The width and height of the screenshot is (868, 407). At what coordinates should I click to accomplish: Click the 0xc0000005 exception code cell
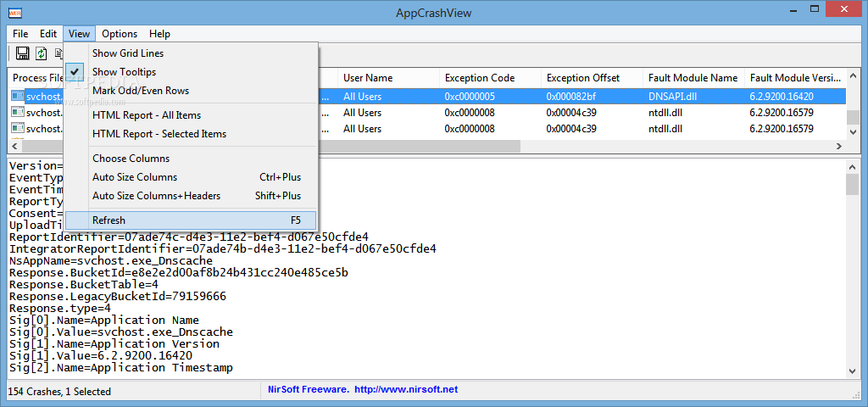point(470,97)
